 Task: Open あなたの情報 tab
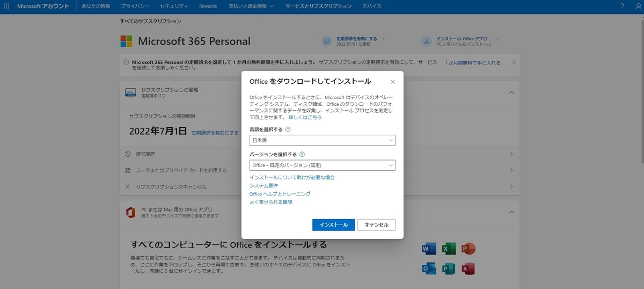(97, 6)
